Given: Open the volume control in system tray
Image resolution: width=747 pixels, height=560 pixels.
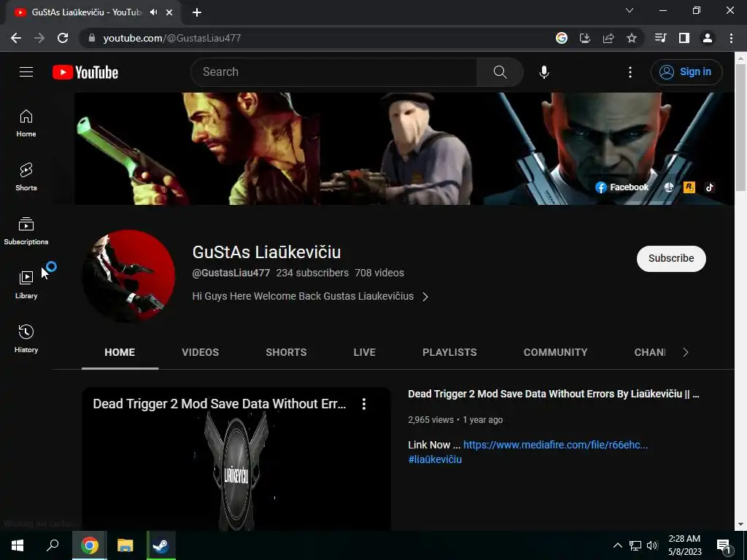Looking at the screenshot, I should pos(652,545).
